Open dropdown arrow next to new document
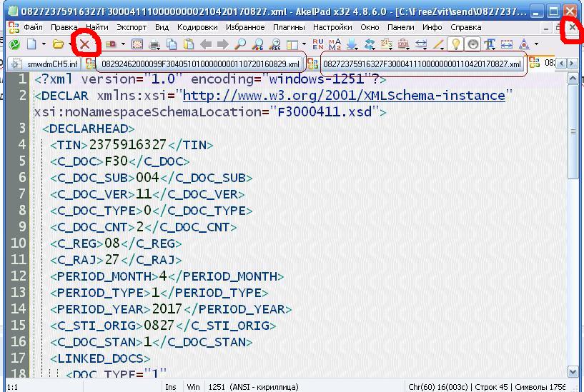Viewport: 584px width, 392px height. [x=42, y=44]
